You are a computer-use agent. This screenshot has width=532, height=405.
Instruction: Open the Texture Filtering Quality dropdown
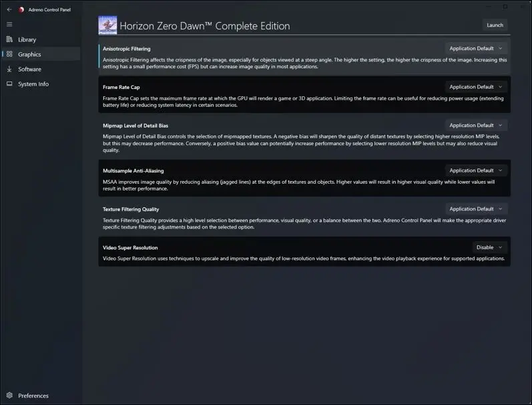pos(476,209)
